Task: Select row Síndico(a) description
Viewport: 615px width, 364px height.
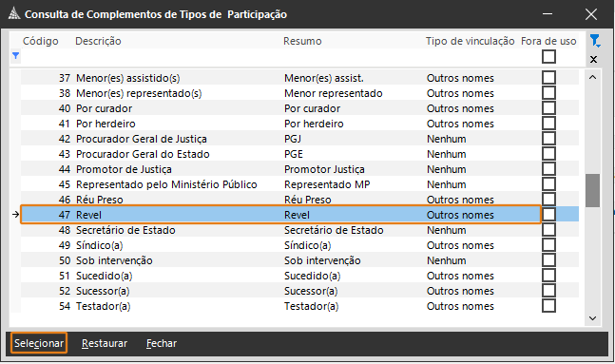Action: 99,245
